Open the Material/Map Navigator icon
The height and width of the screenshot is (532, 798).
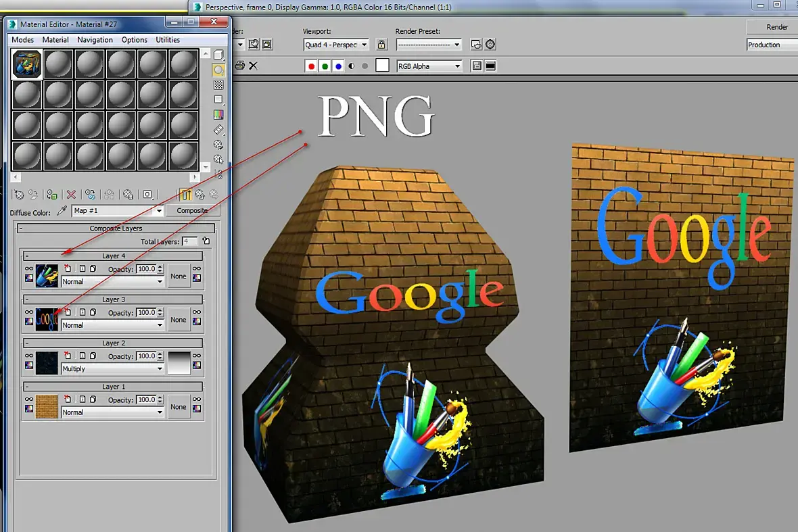coord(219,174)
